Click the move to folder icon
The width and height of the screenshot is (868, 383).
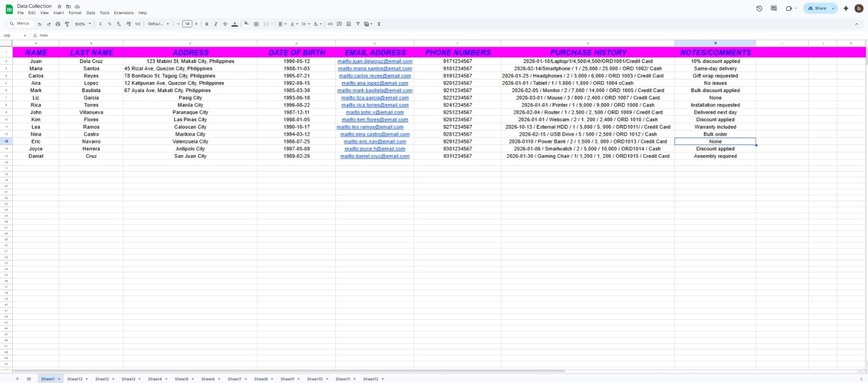click(x=68, y=6)
